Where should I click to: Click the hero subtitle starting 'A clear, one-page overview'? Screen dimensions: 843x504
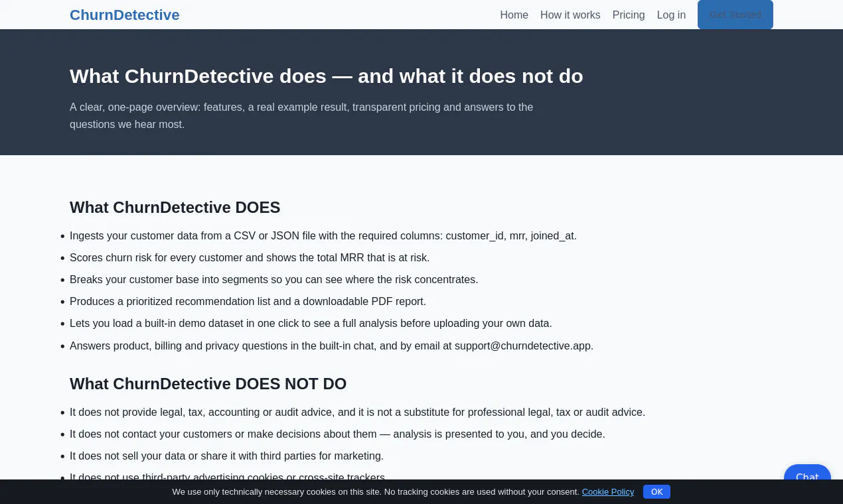pyautogui.click(x=301, y=115)
